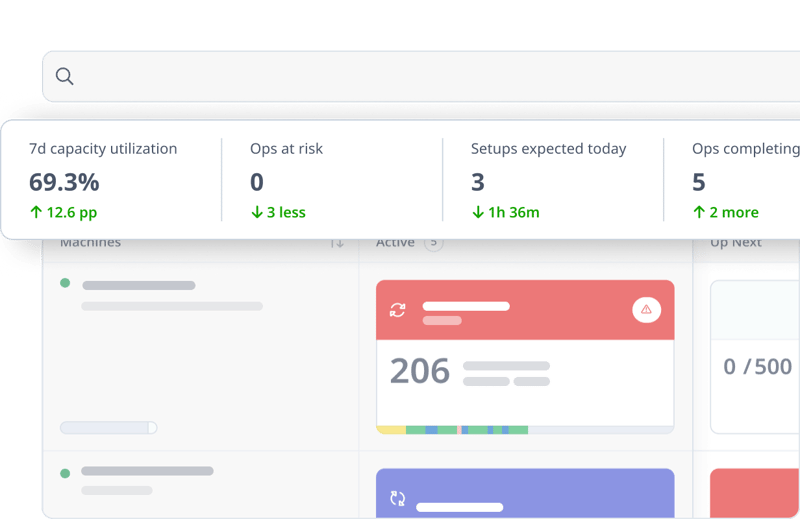
Task: Click the 0 / 500 Up Next quantity
Action: 758,366
